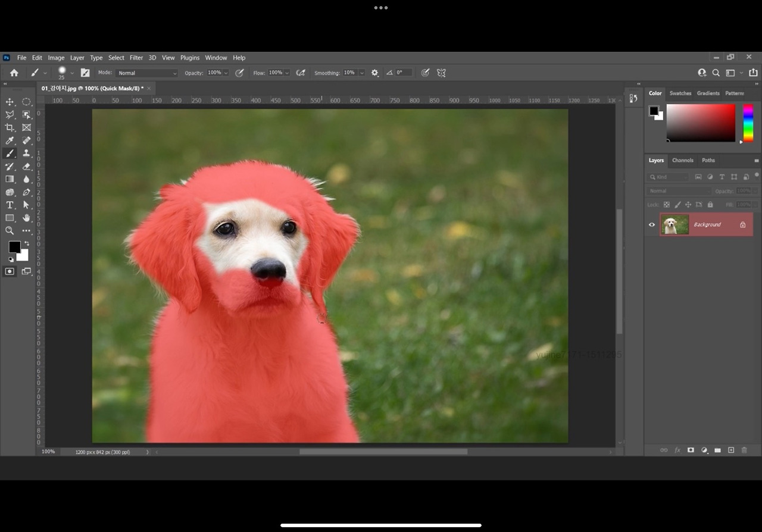Viewport: 762px width, 532px height.
Task: Toggle lock image pixels
Action: coord(677,205)
